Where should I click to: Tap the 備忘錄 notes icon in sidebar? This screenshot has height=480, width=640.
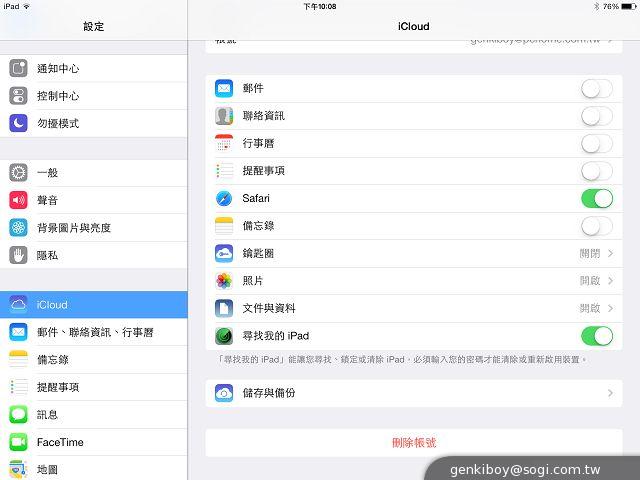(x=18, y=360)
